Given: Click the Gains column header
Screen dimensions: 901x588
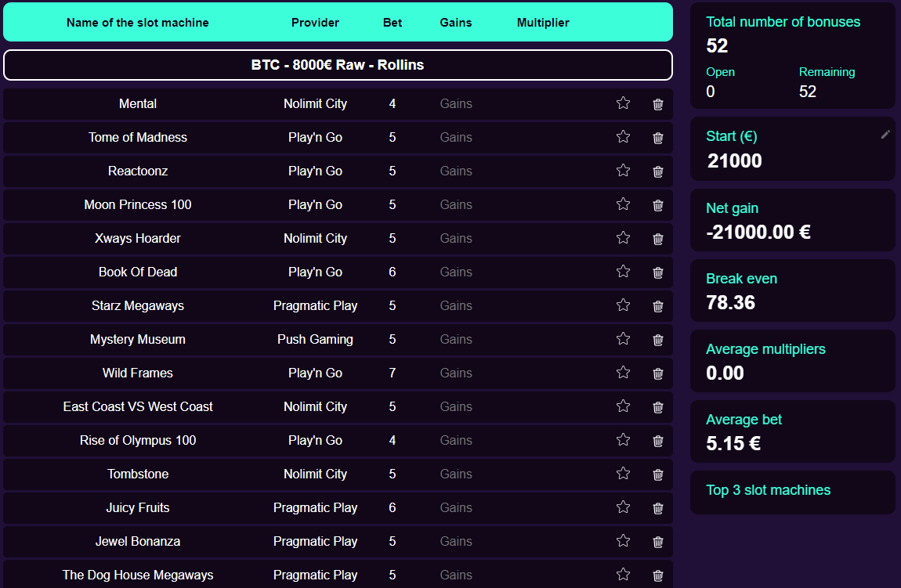Looking at the screenshot, I should coord(456,23).
